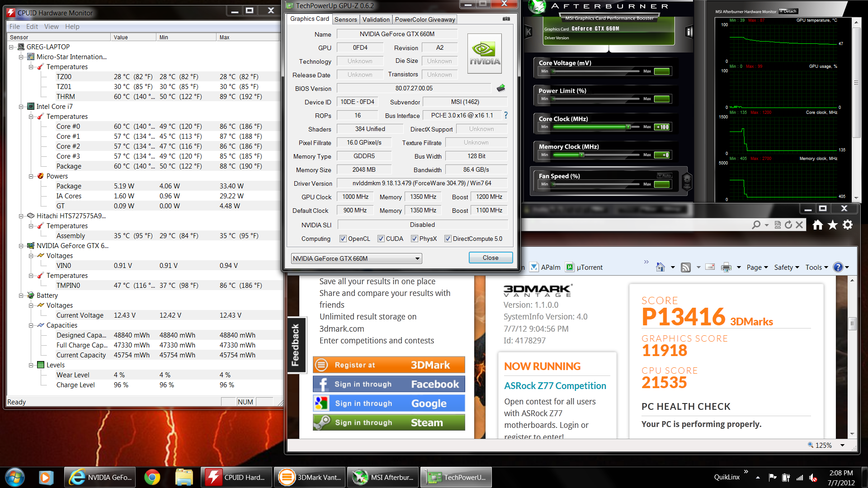This screenshot has width=868, height=488.
Task: Click the BIOS save chip icon in GPU-Z
Action: [501, 88]
